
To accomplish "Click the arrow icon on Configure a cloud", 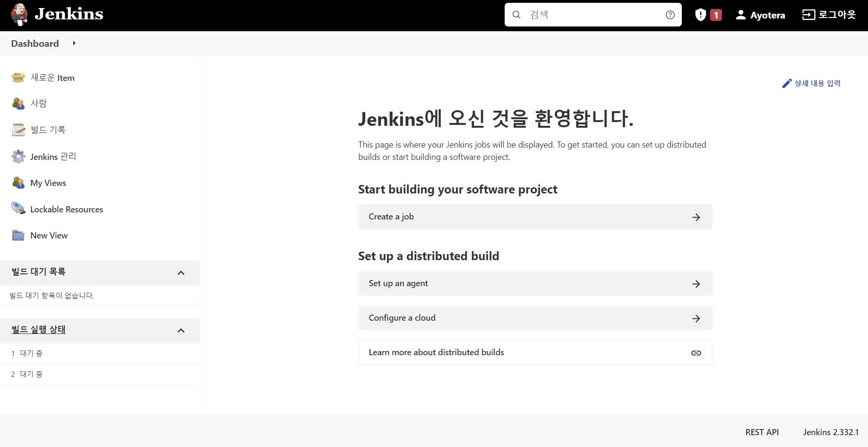I will (x=696, y=318).
